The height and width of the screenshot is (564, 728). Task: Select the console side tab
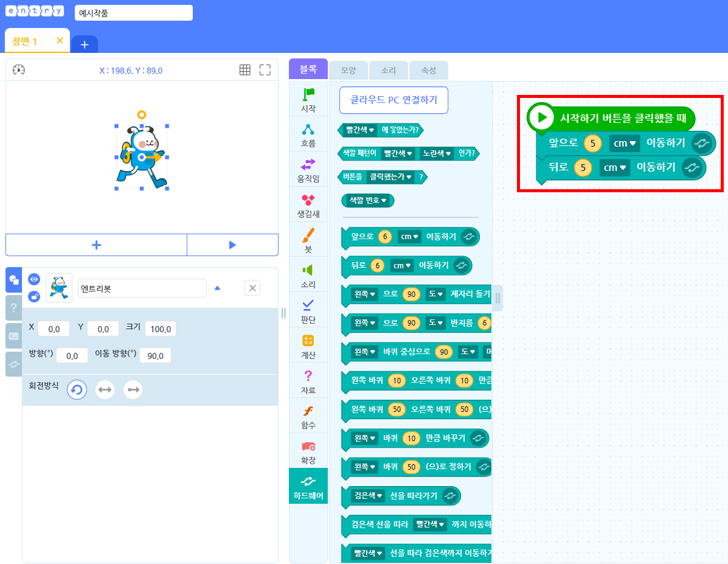[14, 336]
